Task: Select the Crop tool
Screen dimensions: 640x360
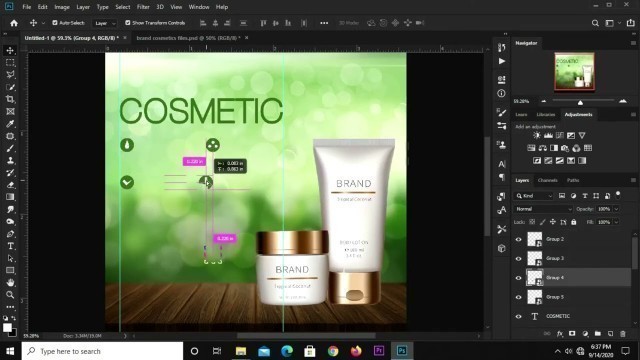Action: 10,99
